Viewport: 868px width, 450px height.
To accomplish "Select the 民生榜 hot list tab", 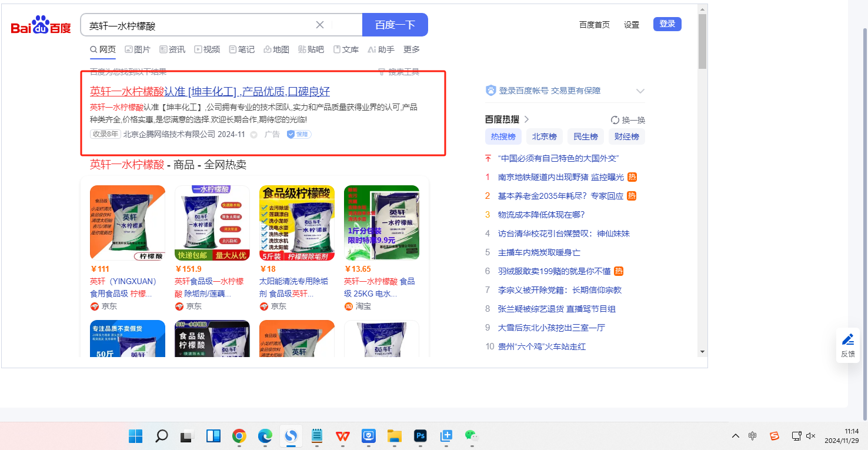I will click(x=586, y=136).
